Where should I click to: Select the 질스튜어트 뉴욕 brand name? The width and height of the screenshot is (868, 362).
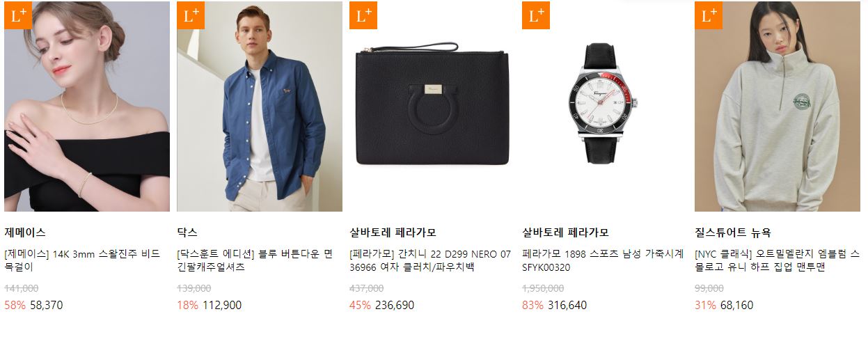point(733,233)
